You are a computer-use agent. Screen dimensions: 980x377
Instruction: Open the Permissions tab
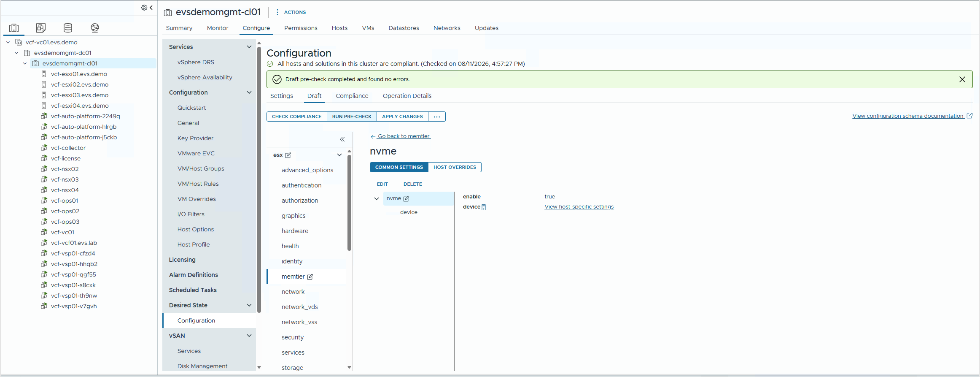pos(301,28)
